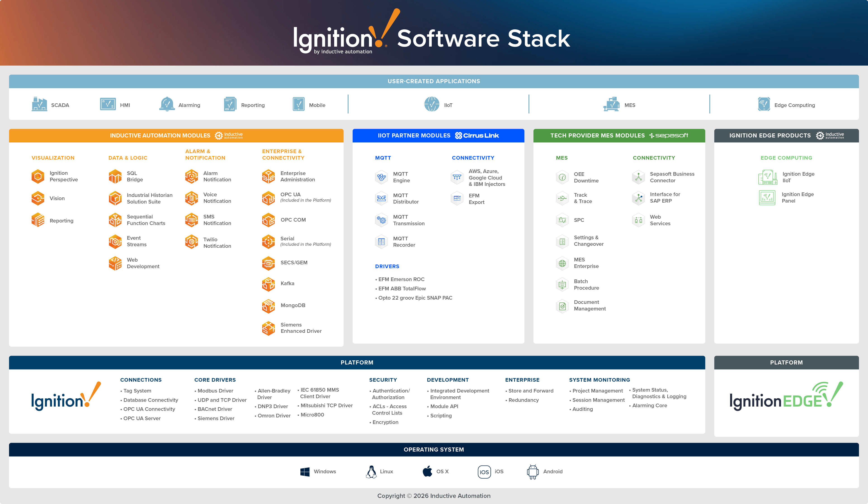Click the SQL Bridge module icon
Screen dimensions: 868x504
115,176
